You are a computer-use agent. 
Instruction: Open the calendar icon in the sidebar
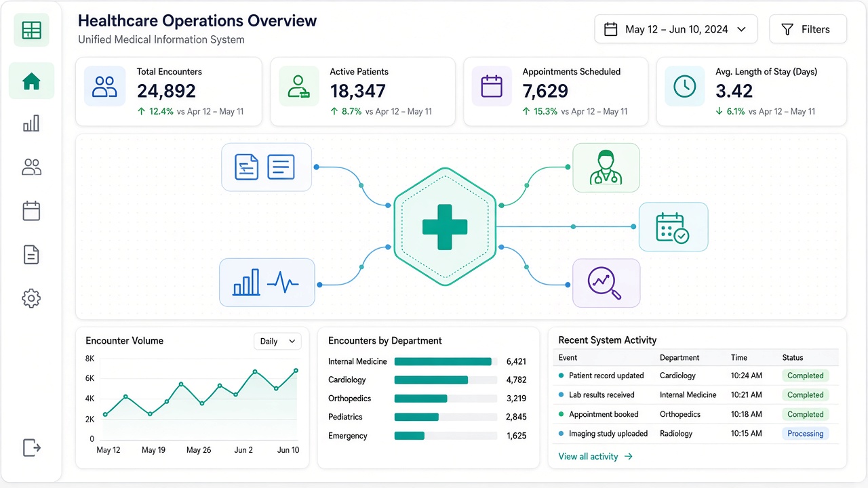tap(31, 211)
